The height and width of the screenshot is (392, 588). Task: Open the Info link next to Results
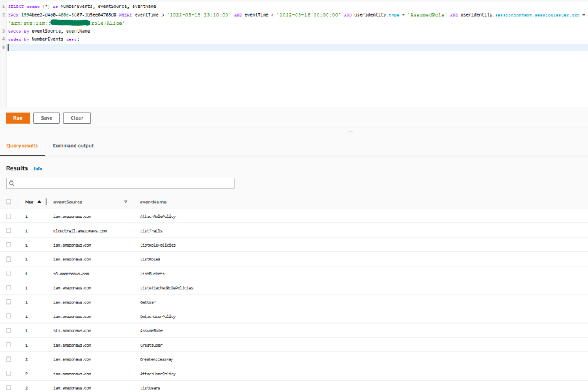(38, 168)
